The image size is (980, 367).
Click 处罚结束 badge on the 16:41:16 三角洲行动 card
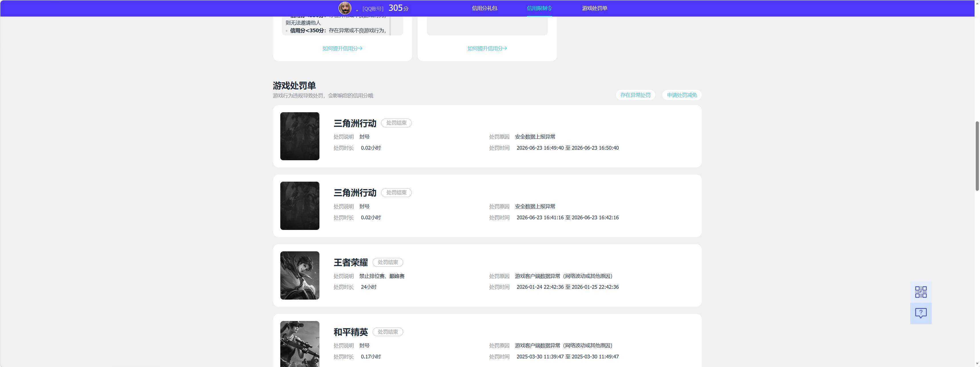(x=396, y=193)
